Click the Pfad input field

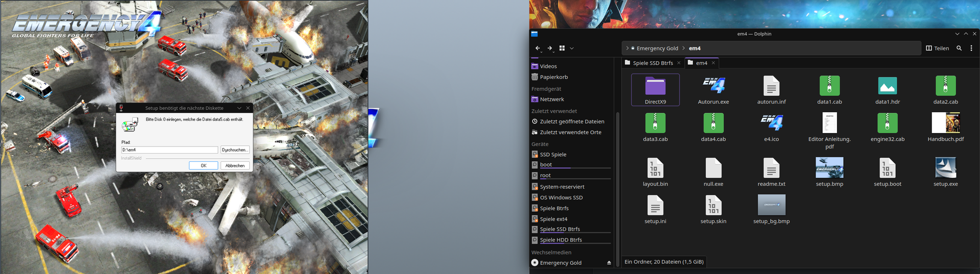pos(169,150)
